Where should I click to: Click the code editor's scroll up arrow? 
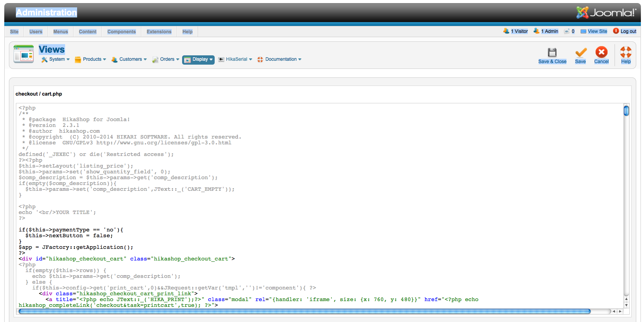626,299
